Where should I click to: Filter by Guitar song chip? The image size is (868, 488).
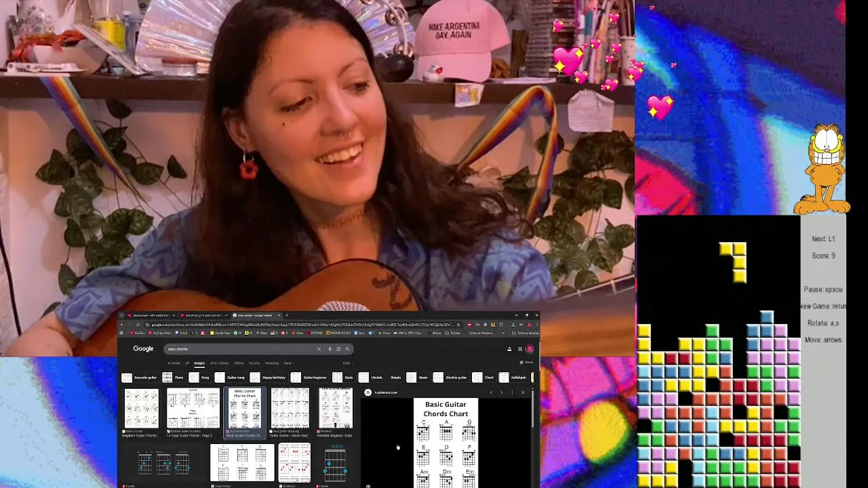(231, 377)
